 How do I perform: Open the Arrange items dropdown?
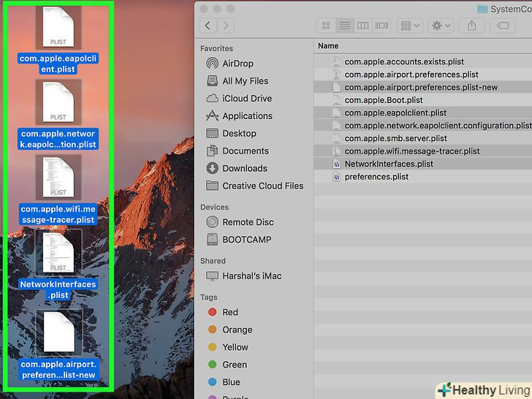coord(409,26)
